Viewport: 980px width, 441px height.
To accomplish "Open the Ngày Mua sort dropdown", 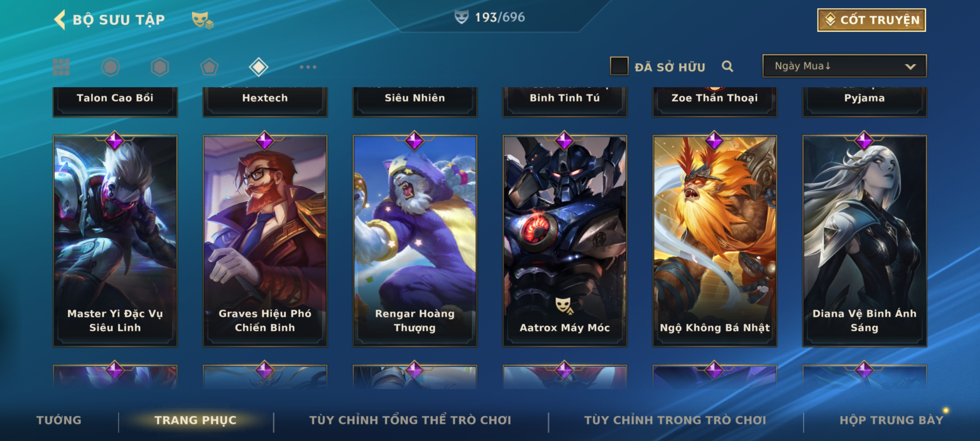I will (844, 66).
